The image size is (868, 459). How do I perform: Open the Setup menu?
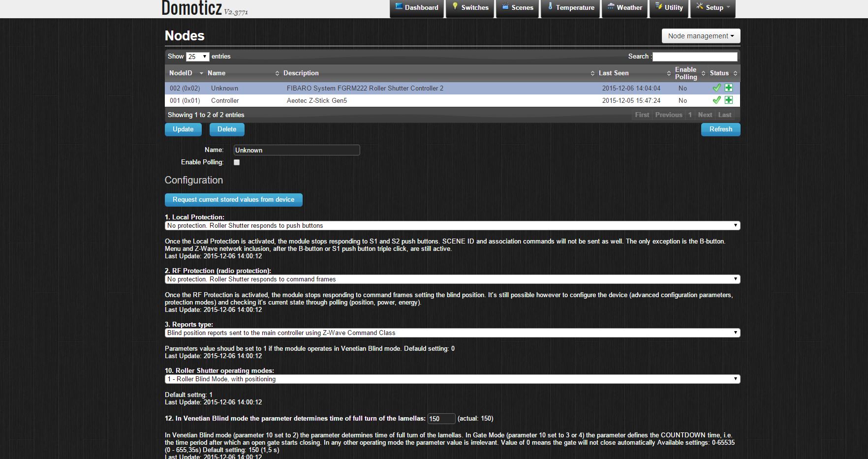point(713,8)
